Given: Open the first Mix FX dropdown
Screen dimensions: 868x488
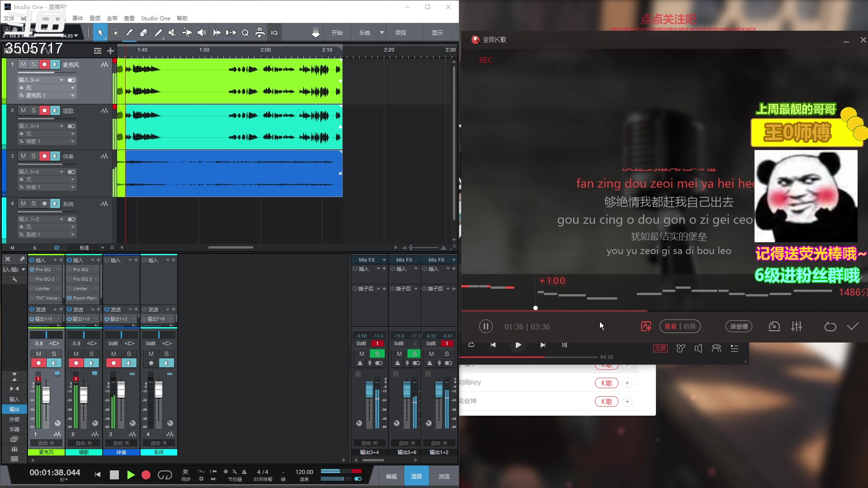Looking at the screenshot, I should (x=384, y=260).
